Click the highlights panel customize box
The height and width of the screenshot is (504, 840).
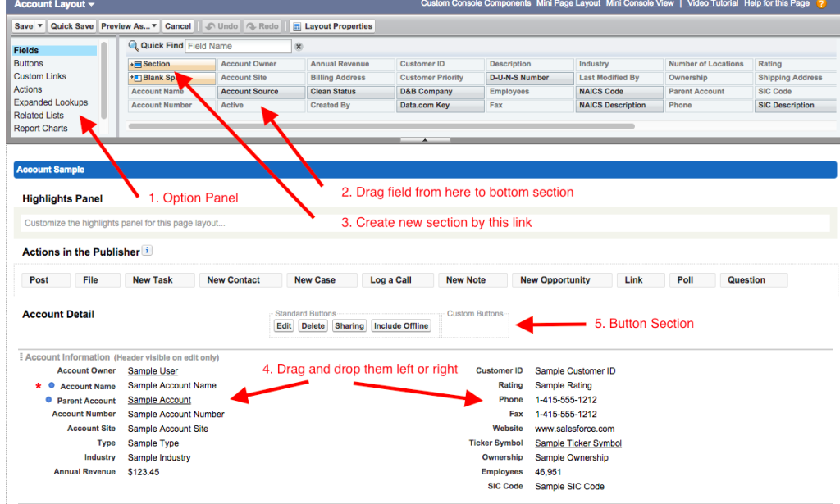[426, 223]
